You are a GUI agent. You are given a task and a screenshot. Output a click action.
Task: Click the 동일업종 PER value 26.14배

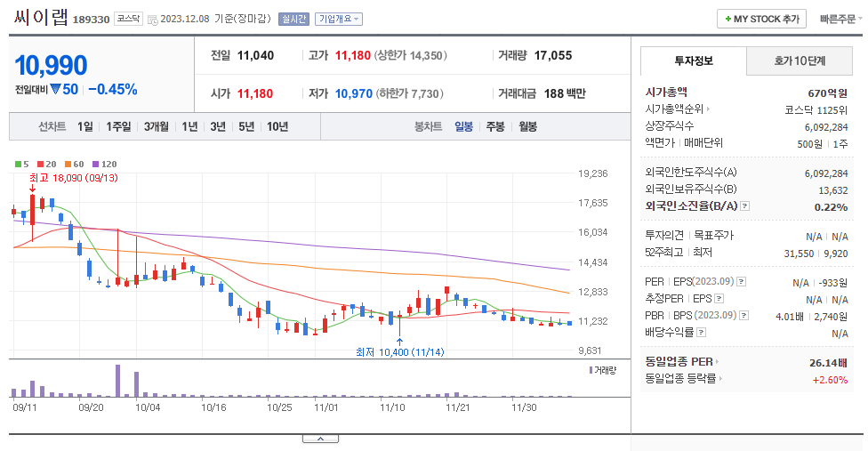[828, 362]
